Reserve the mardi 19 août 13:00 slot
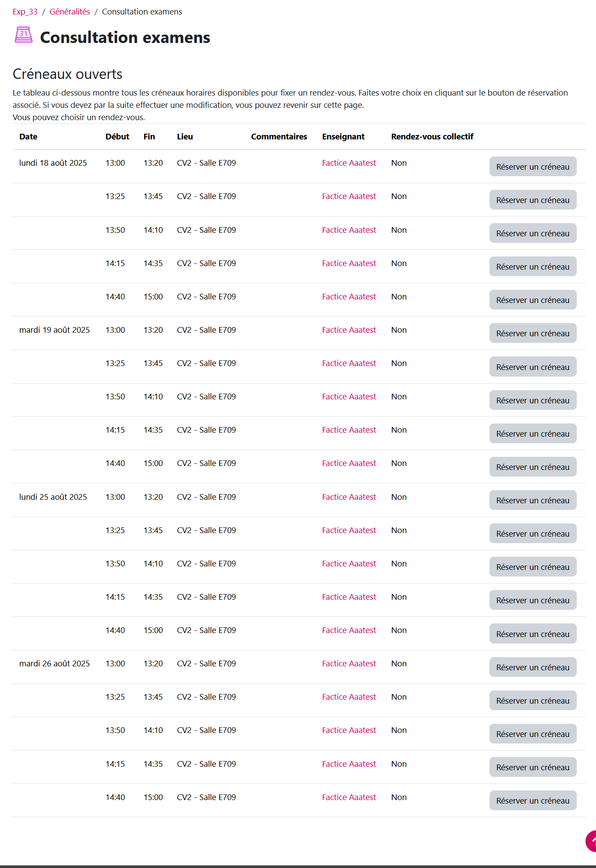This screenshot has height=868, width=596. (x=532, y=333)
